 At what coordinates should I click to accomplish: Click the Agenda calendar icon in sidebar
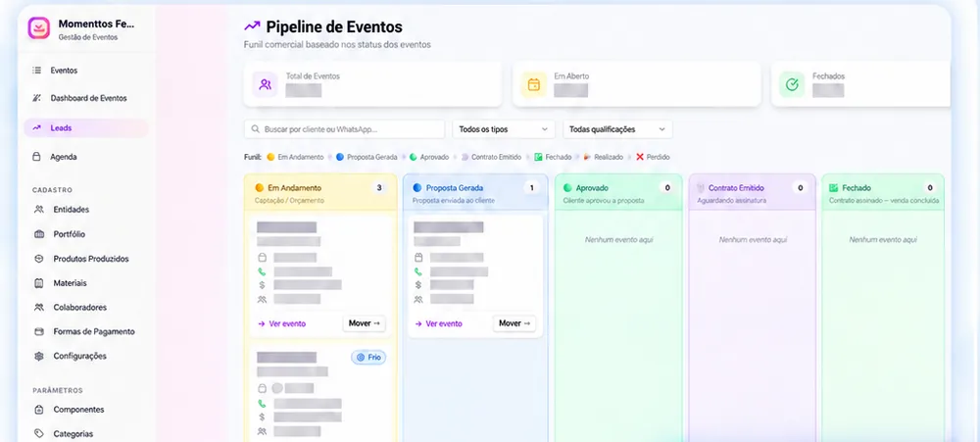(37, 157)
